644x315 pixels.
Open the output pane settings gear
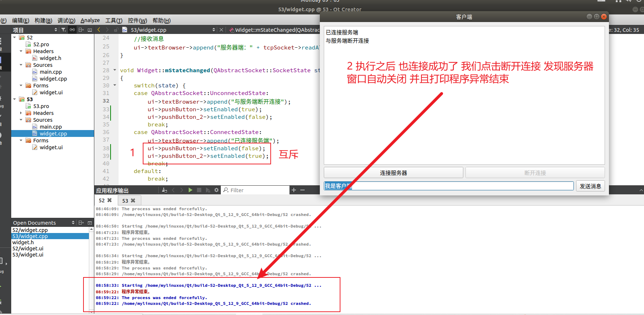point(216,190)
